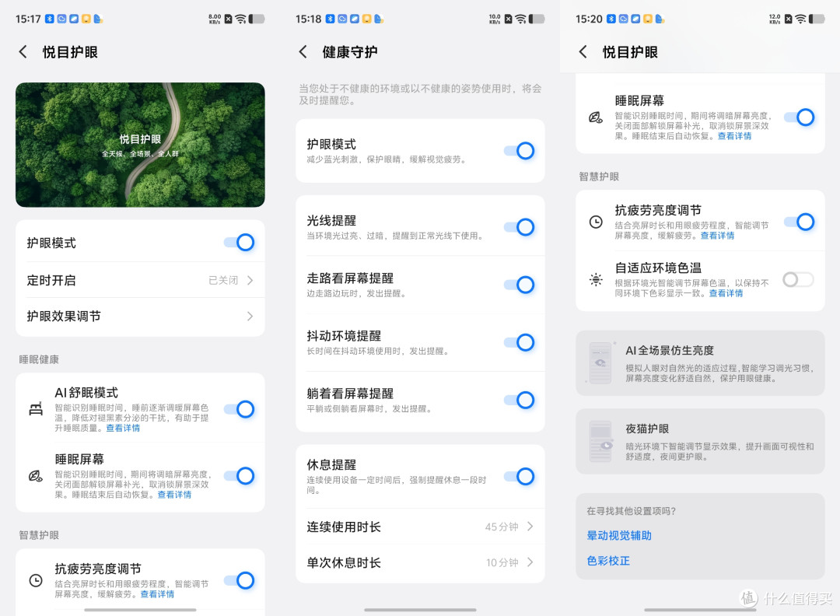Screen dimensions: 840x616
Task: Tap the Bluetooth status icon at 15:17
Action: pyautogui.click(x=49, y=19)
